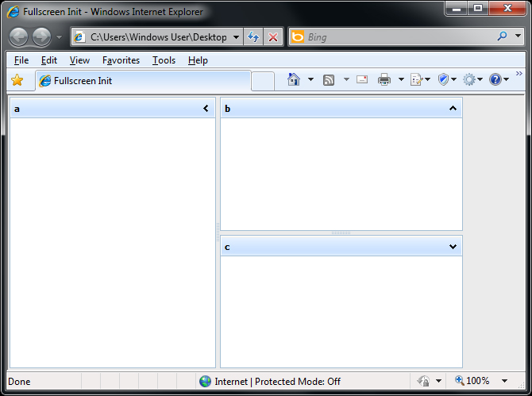Expand the command bar overflow chevron
The width and height of the screenshot is (532, 396).
[x=519, y=74]
